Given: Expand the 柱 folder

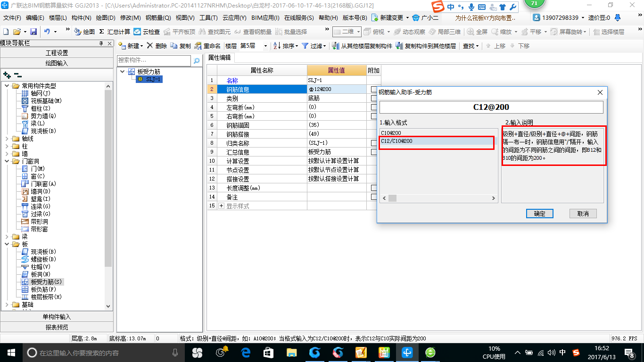Looking at the screenshot, I should pos(7,146).
